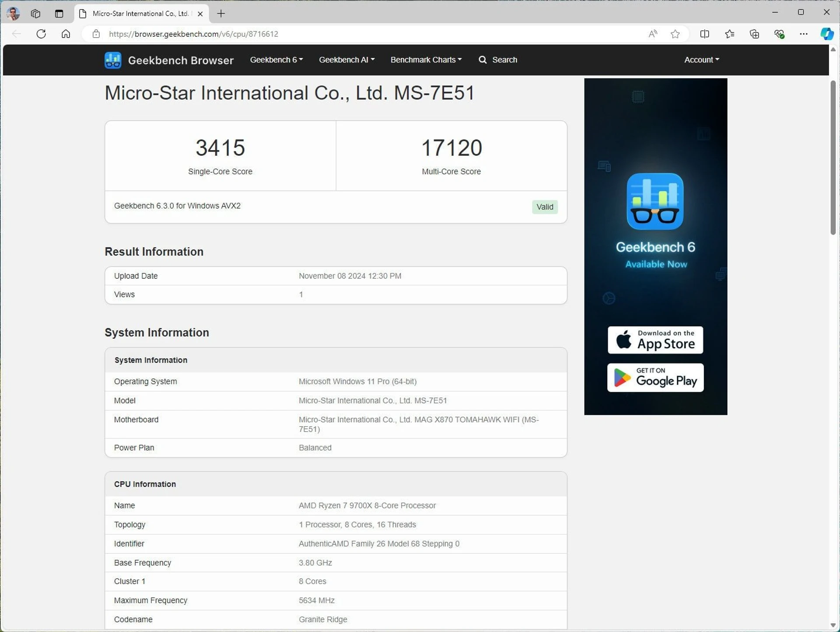Click the CPU Information table header
The height and width of the screenshot is (632, 840).
point(336,484)
